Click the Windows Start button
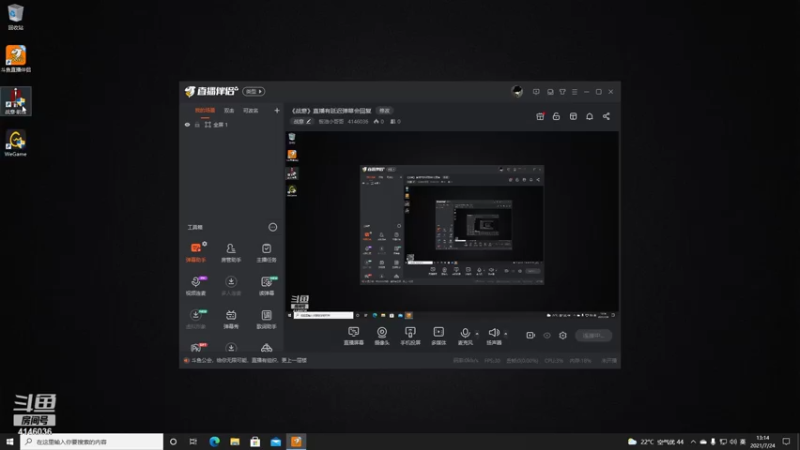800x450 pixels. coord(10,441)
